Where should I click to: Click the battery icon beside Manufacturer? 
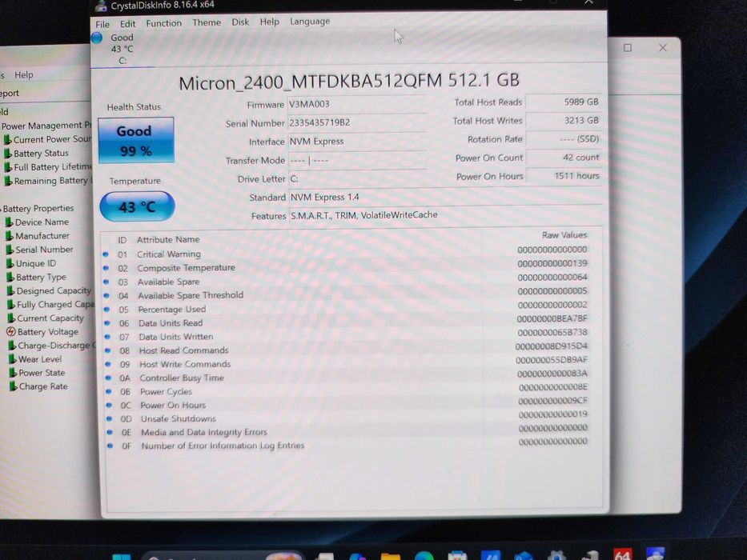pyautogui.click(x=10, y=236)
